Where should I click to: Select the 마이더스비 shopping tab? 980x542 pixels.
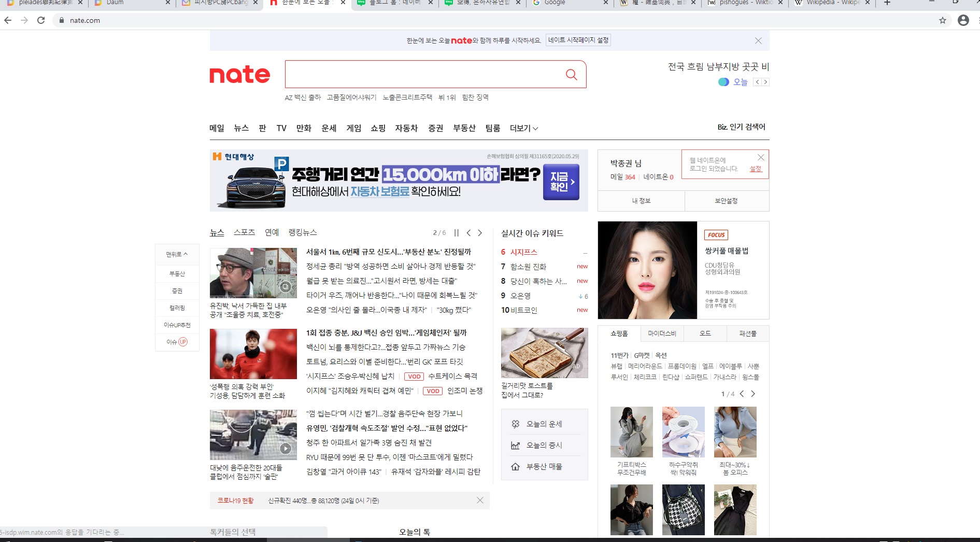click(662, 333)
